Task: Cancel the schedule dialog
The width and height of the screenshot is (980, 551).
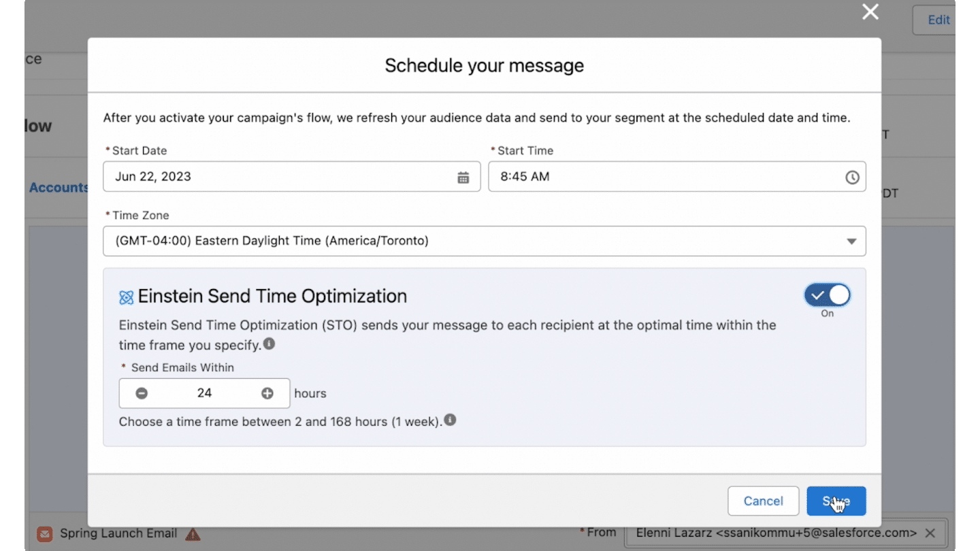Action: (763, 501)
